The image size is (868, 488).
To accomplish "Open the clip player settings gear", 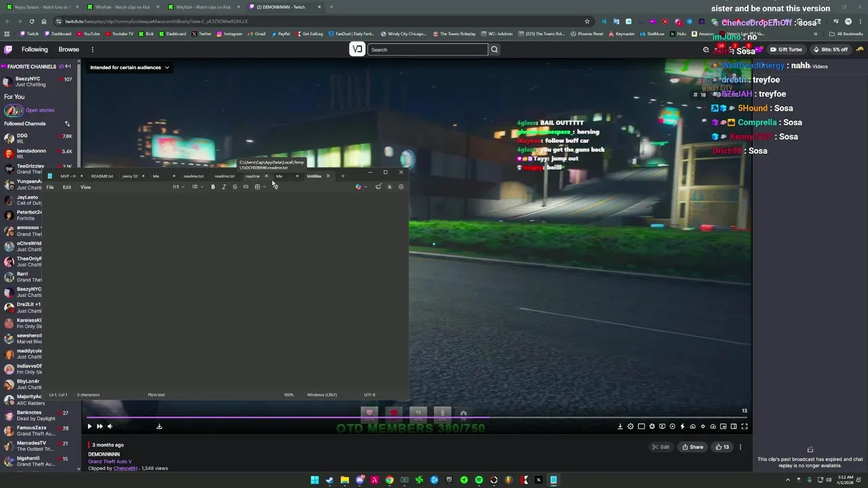I will pos(631,426).
